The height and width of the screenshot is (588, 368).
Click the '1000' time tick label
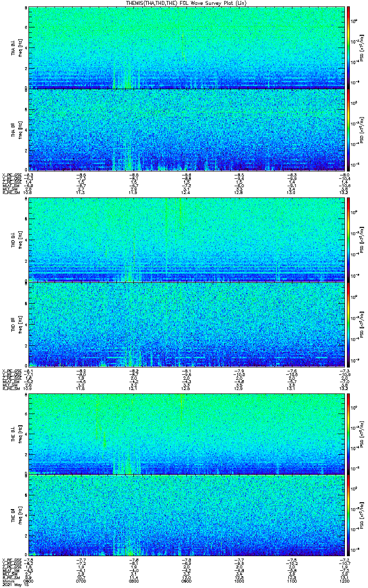(239, 581)
